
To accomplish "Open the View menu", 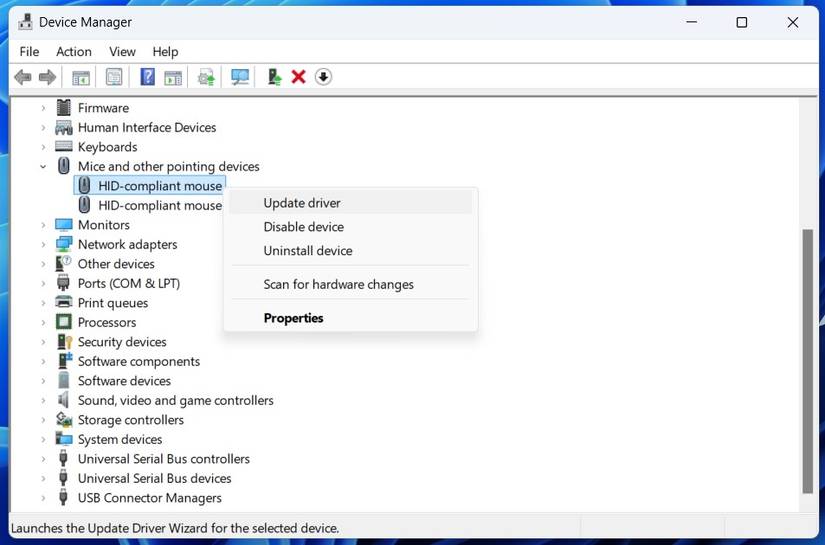I will 122,52.
